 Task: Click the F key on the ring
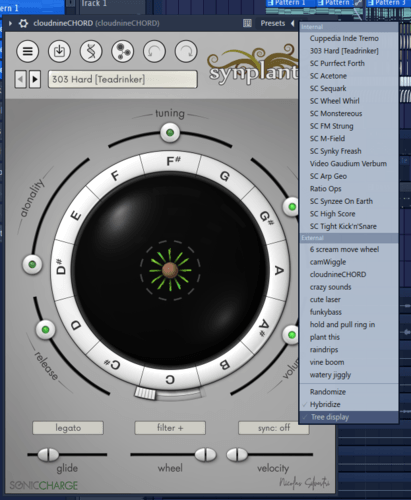(115, 176)
